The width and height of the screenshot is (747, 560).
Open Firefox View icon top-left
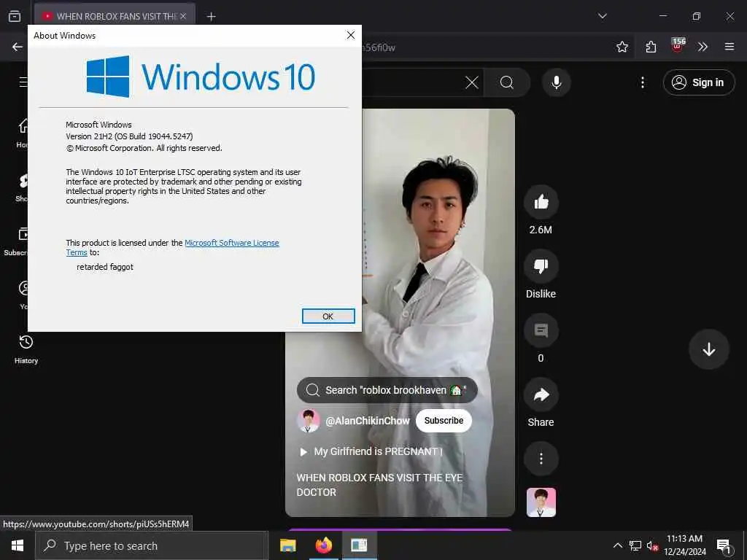click(15, 16)
